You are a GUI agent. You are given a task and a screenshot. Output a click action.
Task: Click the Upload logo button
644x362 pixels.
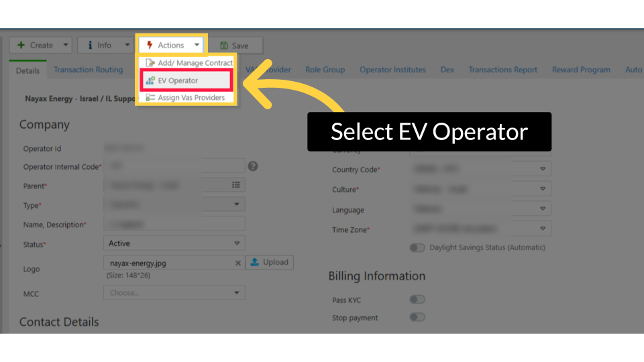point(269,262)
